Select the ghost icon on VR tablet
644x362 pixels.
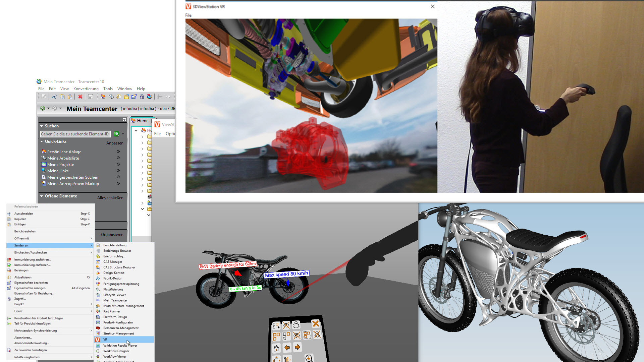coord(296,324)
